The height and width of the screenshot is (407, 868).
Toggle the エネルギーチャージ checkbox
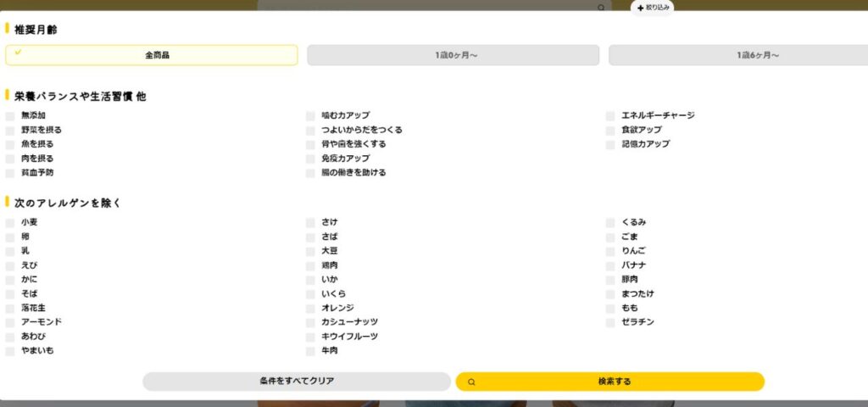coord(610,116)
